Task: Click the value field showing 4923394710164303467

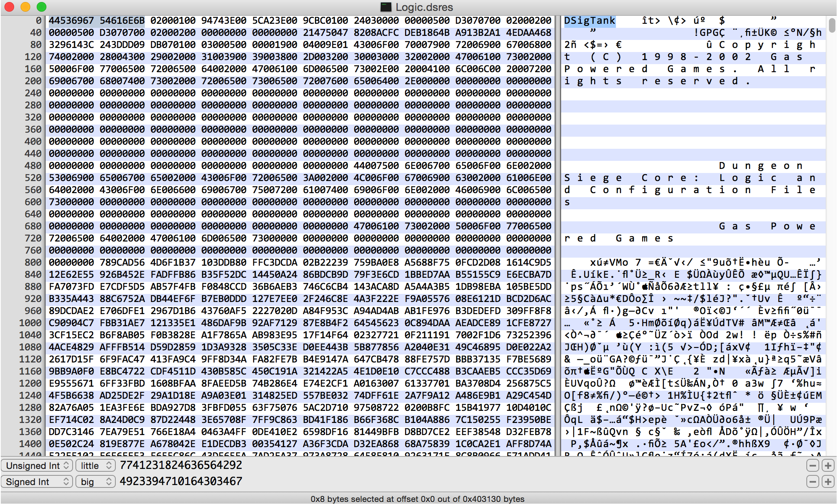Action: click(181, 481)
